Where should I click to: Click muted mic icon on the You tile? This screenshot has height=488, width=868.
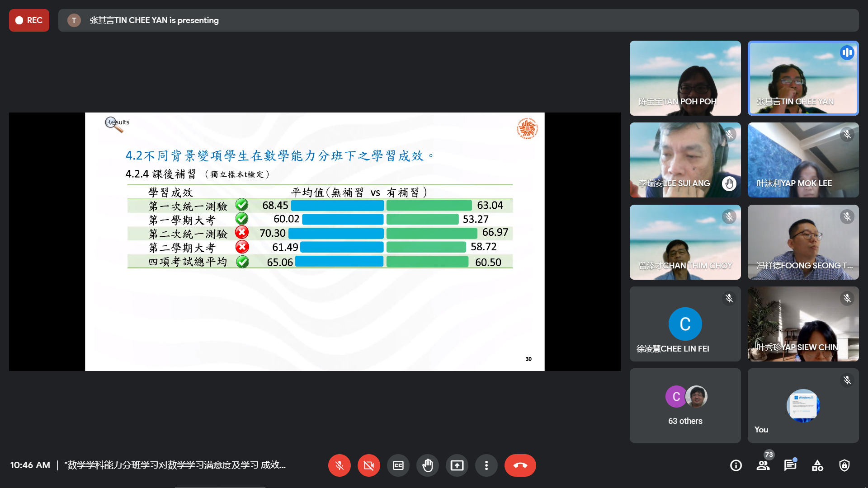(x=847, y=380)
